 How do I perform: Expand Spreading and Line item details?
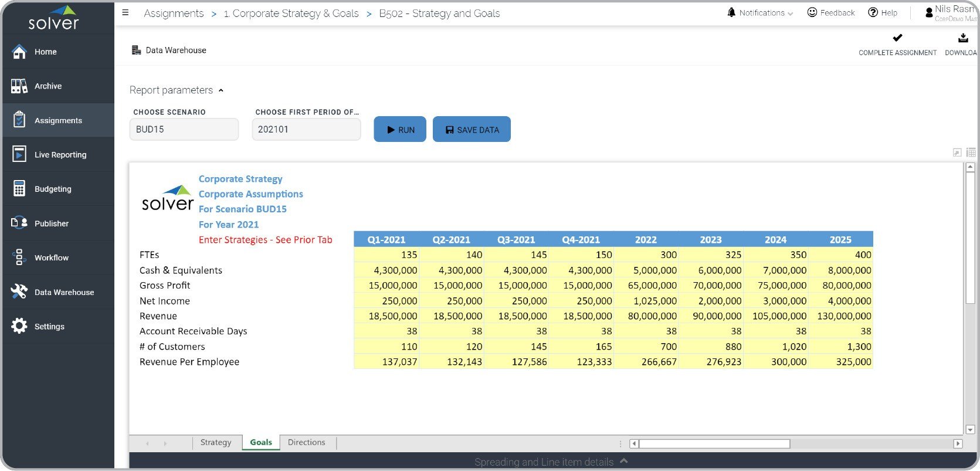point(623,462)
